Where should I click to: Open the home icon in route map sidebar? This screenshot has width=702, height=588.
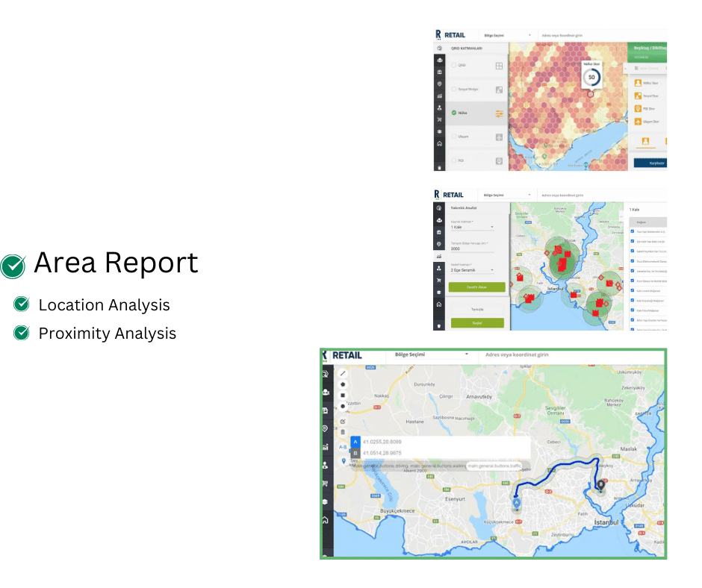tap(326, 520)
